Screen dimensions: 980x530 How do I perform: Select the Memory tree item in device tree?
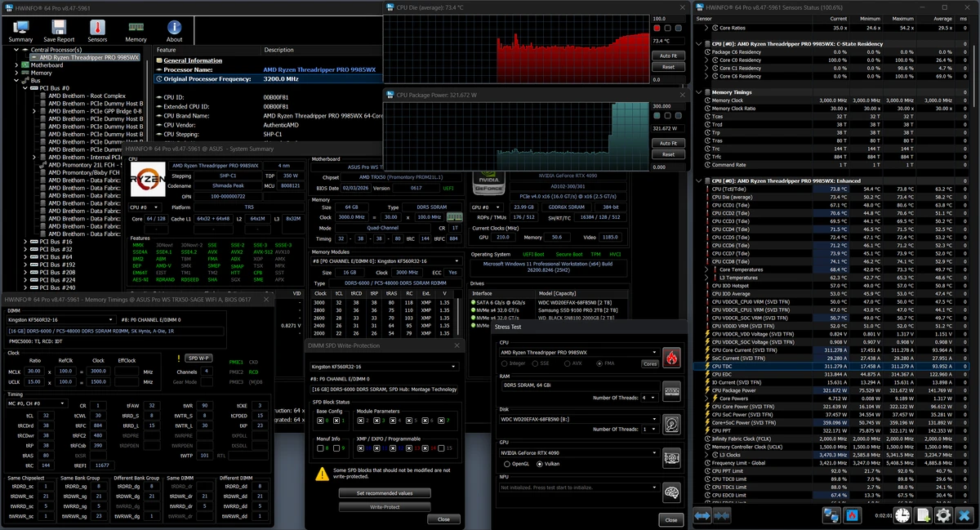point(41,73)
